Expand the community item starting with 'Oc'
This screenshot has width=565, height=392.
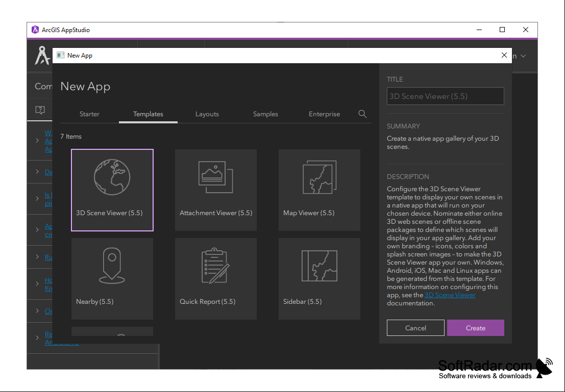click(37, 310)
